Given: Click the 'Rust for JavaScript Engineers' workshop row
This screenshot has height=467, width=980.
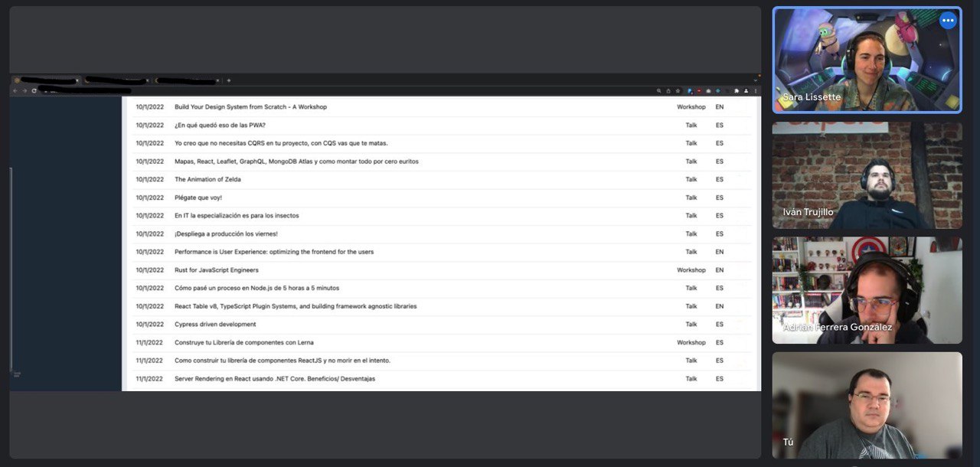Looking at the screenshot, I should [x=440, y=270].
